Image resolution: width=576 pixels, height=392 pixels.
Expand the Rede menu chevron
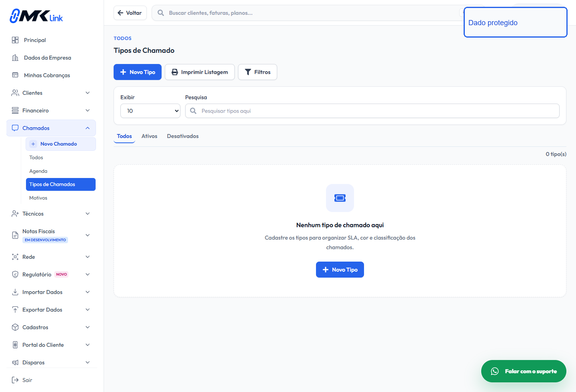pyautogui.click(x=88, y=257)
